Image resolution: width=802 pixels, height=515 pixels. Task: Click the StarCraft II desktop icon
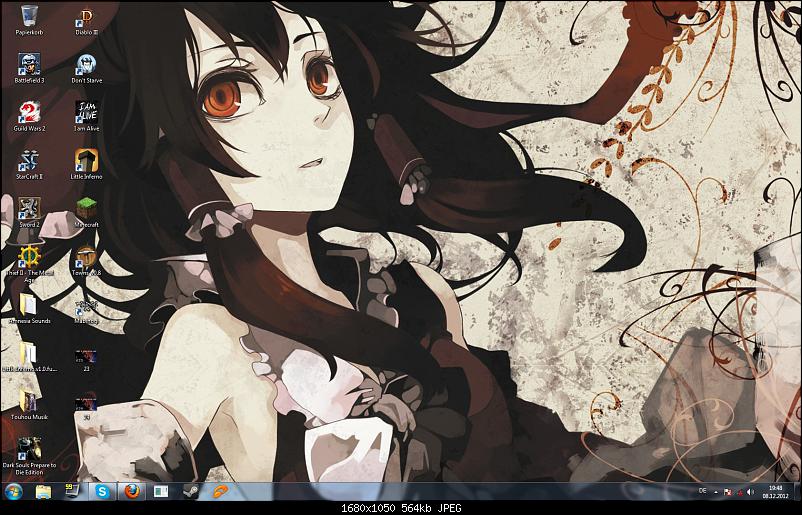point(29,164)
